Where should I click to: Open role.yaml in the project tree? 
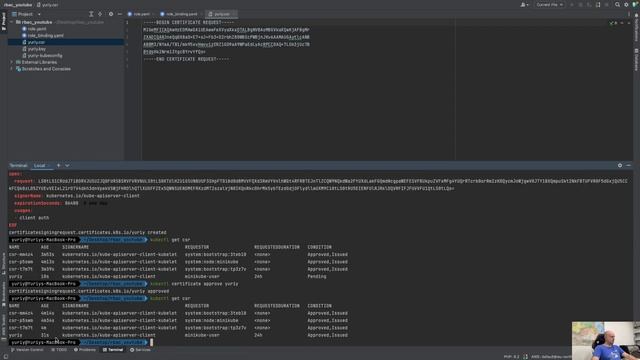(x=36, y=29)
